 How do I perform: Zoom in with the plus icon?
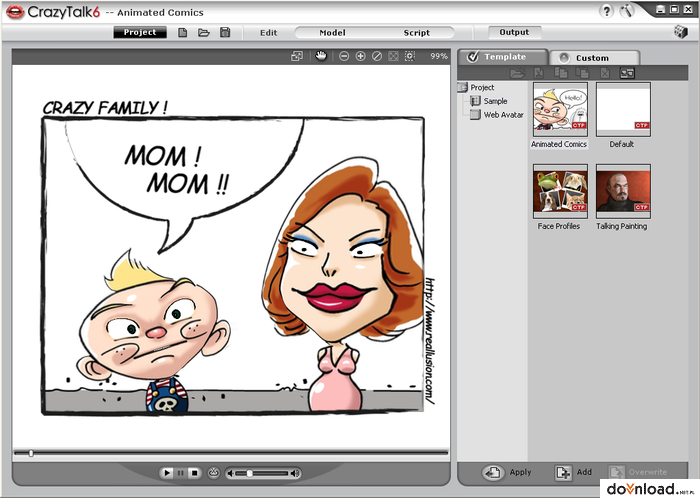(x=360, y=56)
